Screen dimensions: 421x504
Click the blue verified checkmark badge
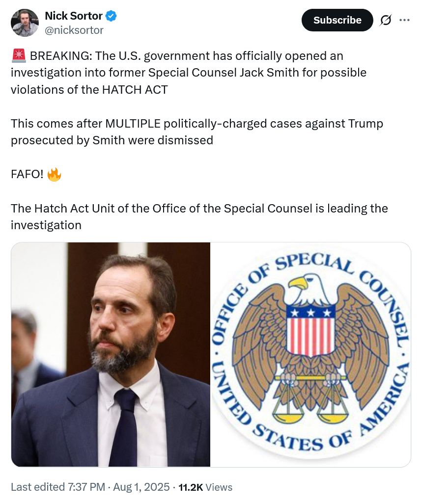(111, 16)
